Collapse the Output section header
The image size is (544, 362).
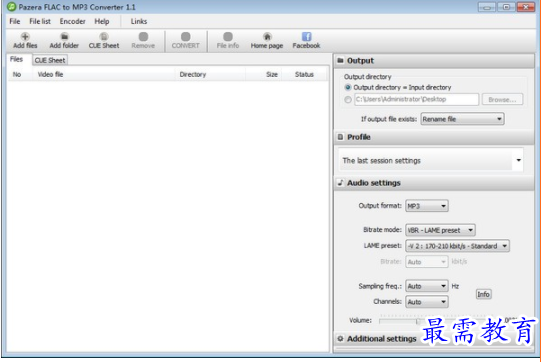pyautogui.click(x=434, y=61)
